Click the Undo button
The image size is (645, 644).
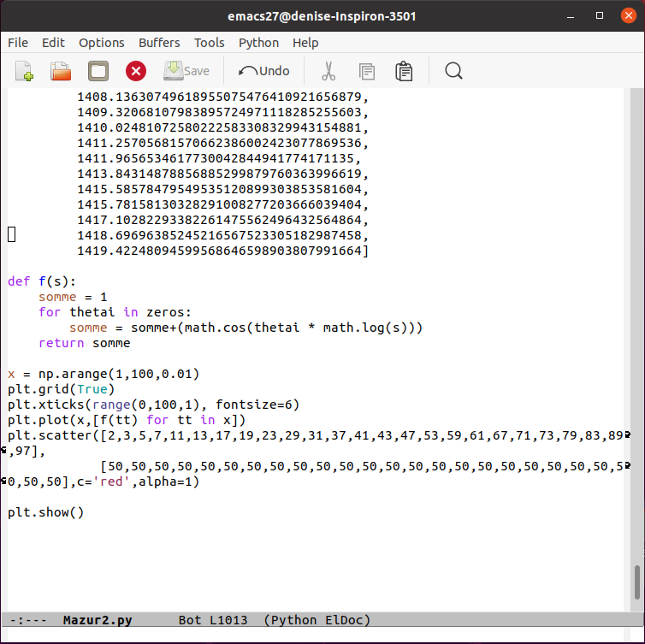(264, 71)
